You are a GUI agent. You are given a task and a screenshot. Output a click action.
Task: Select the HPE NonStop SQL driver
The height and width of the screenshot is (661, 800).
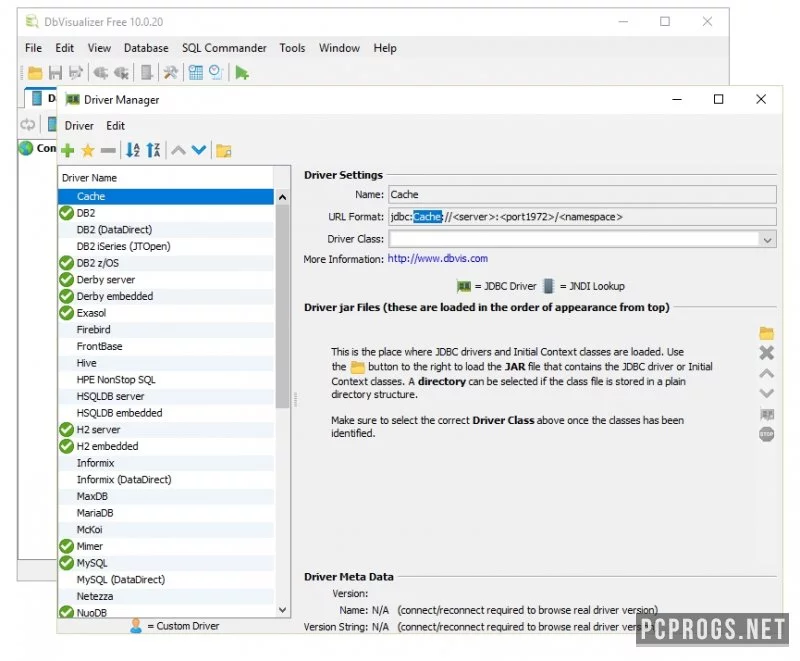tap(166, 379)
